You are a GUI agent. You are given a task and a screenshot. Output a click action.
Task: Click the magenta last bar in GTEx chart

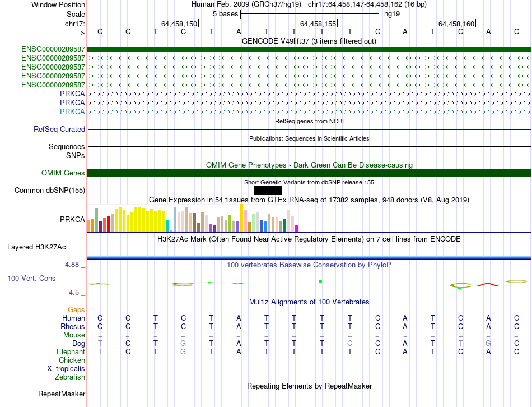tap(297, 228)
